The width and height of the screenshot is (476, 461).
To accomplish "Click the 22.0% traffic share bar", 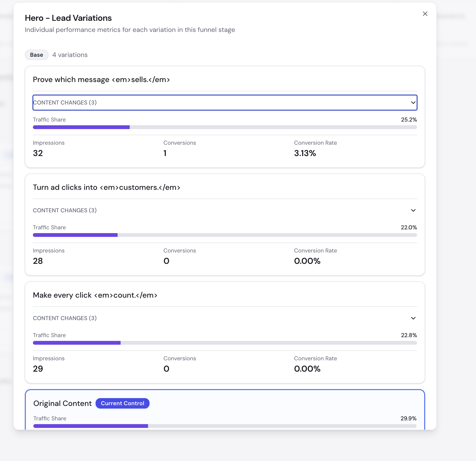I will tap(225, 235).
